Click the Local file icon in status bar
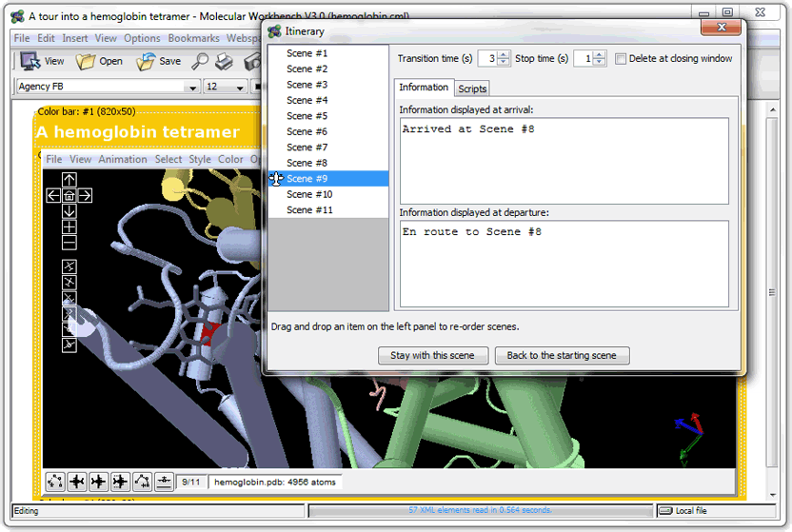The image size is (792, 532). pyautogui.click(x=666, y=511)
